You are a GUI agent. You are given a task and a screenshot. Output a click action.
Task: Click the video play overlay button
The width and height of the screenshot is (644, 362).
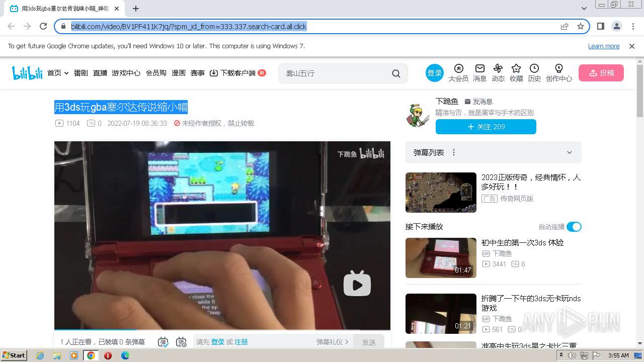coord(357,284)
